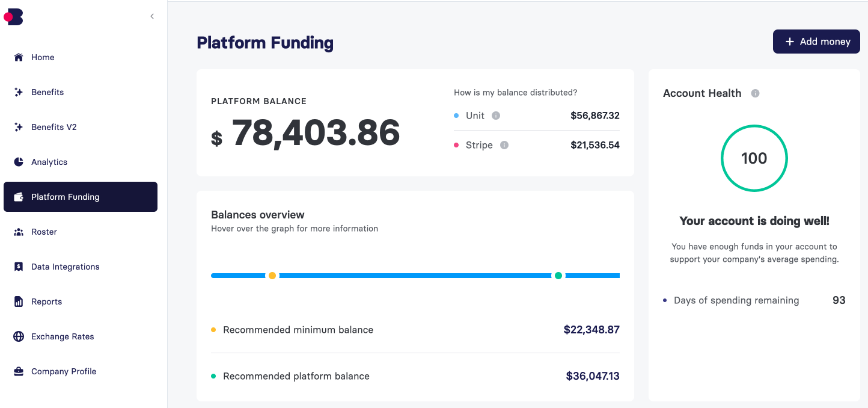This screenshot has width=868, height=408.
Task: Click the Balances overview heading
Action: click(258, 215)
